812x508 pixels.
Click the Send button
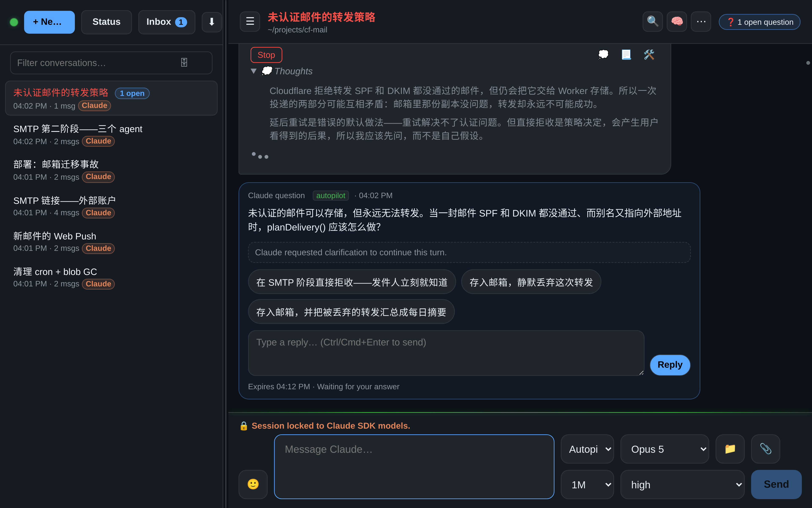click(776, 485)
